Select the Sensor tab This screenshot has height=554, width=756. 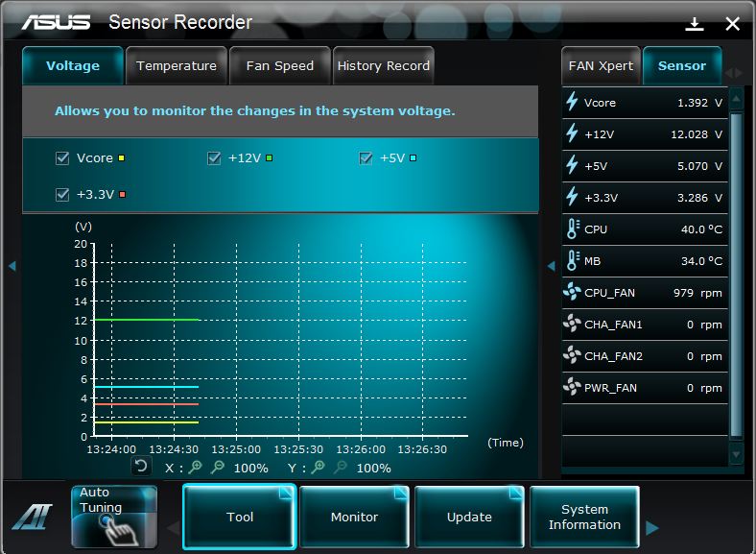click(682, 65)
